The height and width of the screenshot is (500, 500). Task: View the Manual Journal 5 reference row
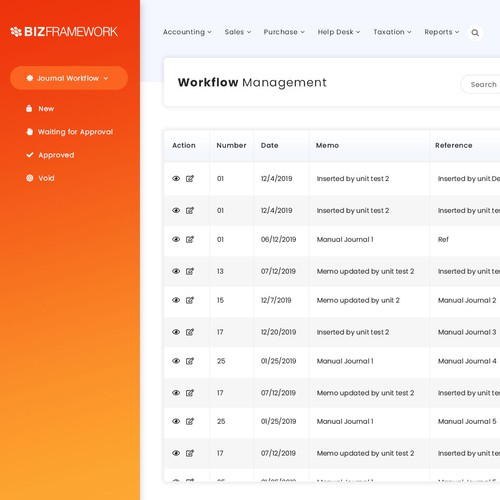click(176, 421)
